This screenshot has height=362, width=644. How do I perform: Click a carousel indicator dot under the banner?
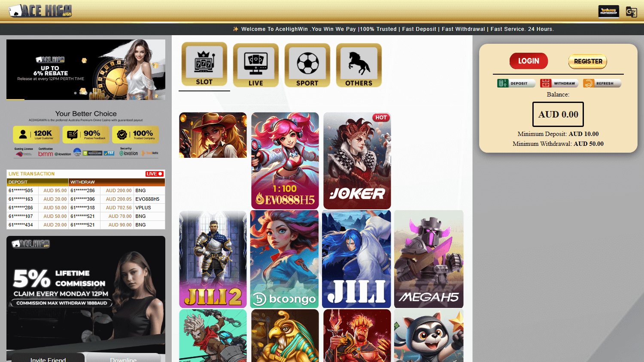click(76, 93)
